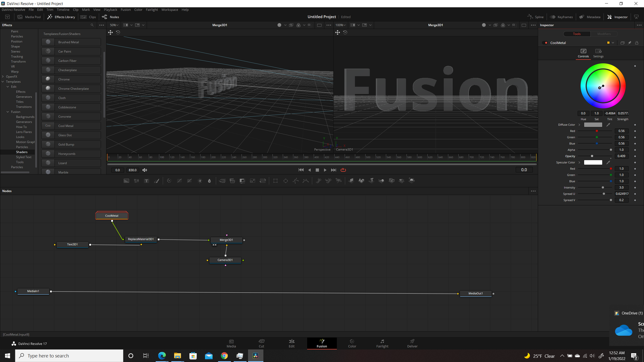This screenshot has height=362, width=644.
Task: Select the Paint brush tool
Action: 156,181
